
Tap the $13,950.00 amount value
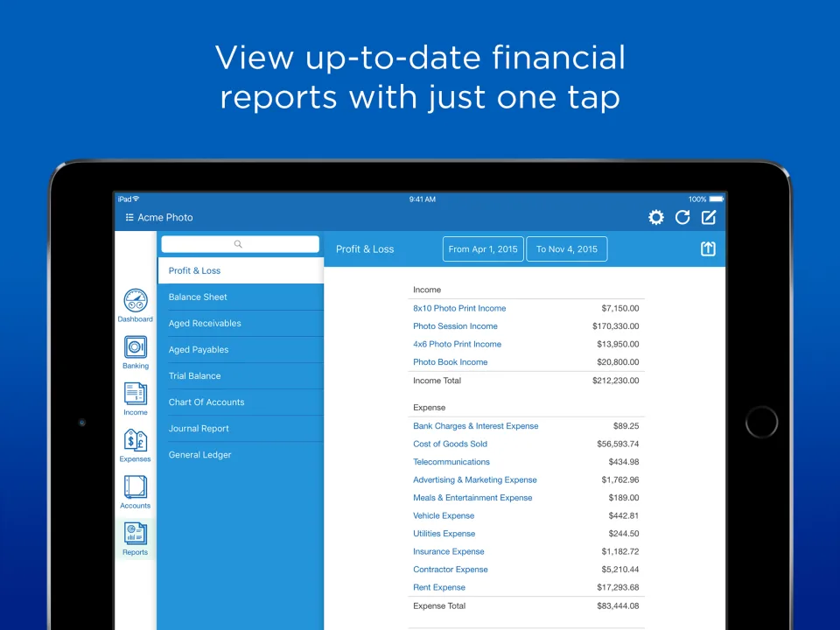(618, 344)
